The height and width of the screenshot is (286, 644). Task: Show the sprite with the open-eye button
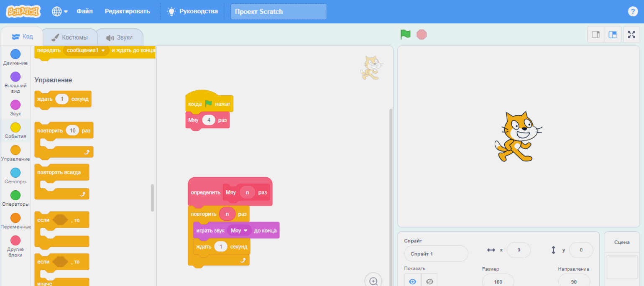(x=412, y=281)
